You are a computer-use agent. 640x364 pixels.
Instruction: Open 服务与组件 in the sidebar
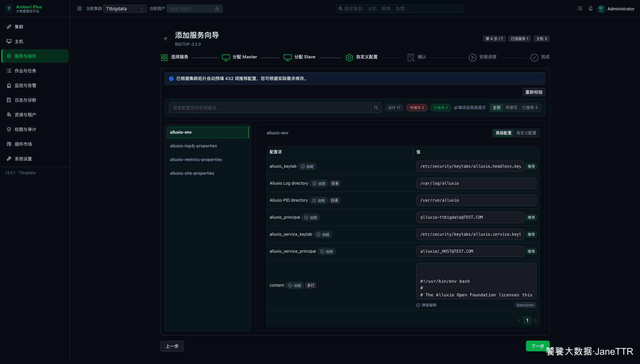click(35, 56)
